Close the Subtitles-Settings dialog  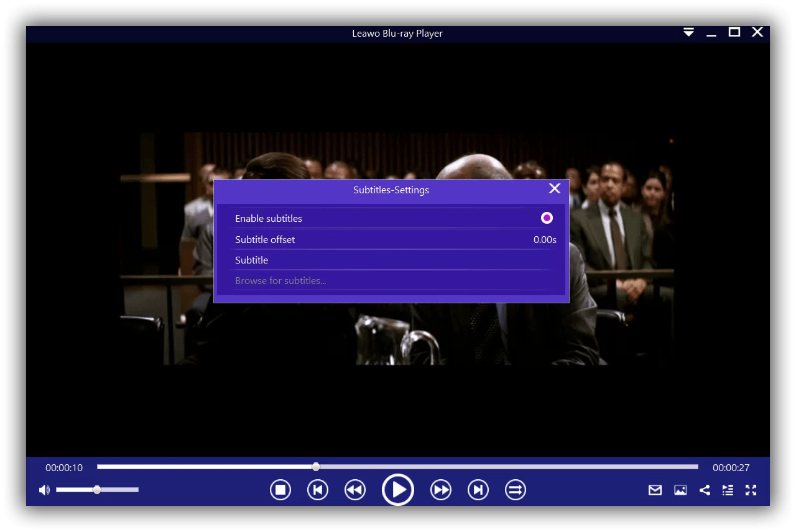click(x=554, y=188)
